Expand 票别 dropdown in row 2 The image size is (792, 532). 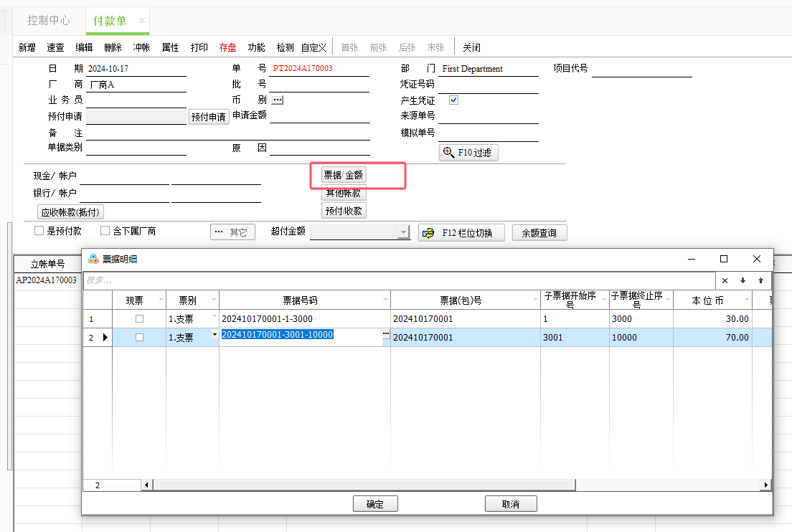214,335
